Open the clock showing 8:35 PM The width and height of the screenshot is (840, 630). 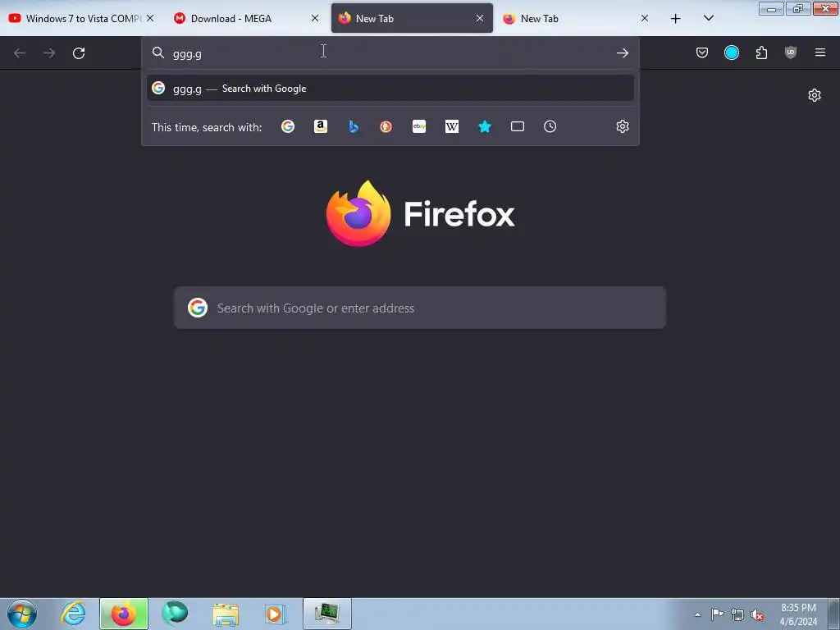tap(798, 614)
